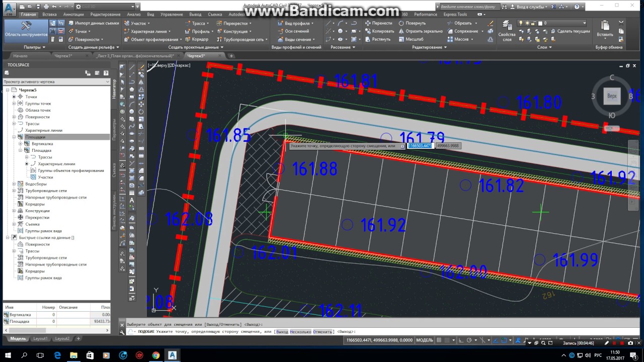Screen dimensions: 644x362
Task: Collapse the 'Площадки' tree node
Action: pos(14,137)
